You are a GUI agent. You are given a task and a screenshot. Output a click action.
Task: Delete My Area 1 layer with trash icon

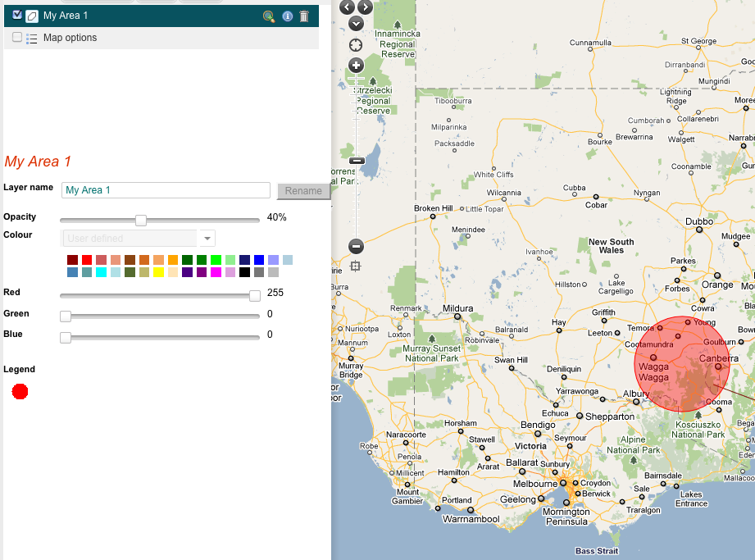click(304, 16)
